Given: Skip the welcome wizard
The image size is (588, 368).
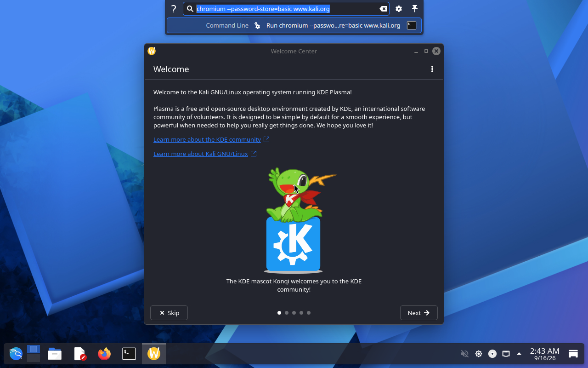Looking at the screenshot, I should 169,313.
